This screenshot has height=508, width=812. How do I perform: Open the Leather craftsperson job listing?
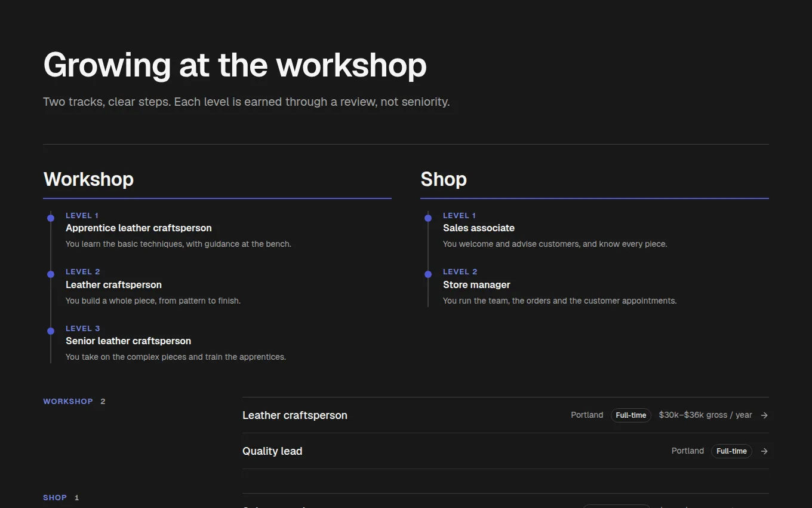505,415
